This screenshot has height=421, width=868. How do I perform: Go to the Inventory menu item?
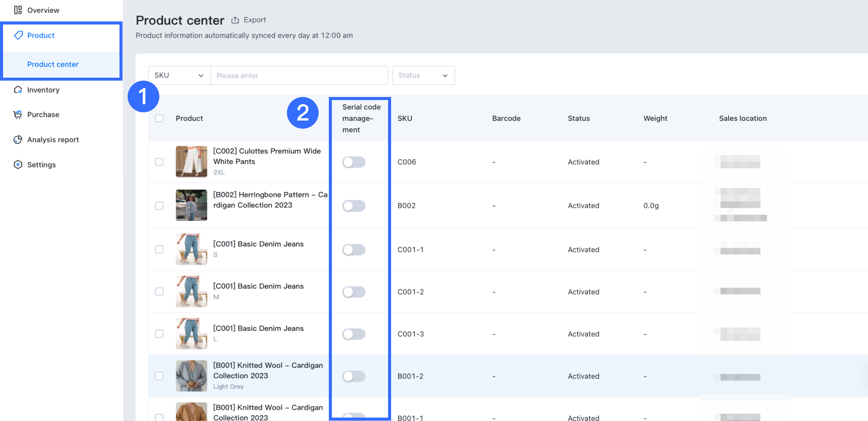coord(43,90)
